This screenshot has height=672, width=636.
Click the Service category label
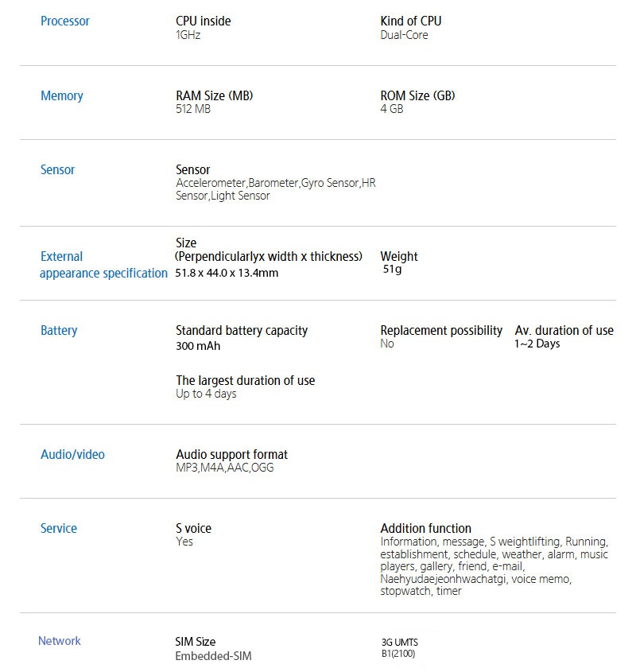pos(59,529)
